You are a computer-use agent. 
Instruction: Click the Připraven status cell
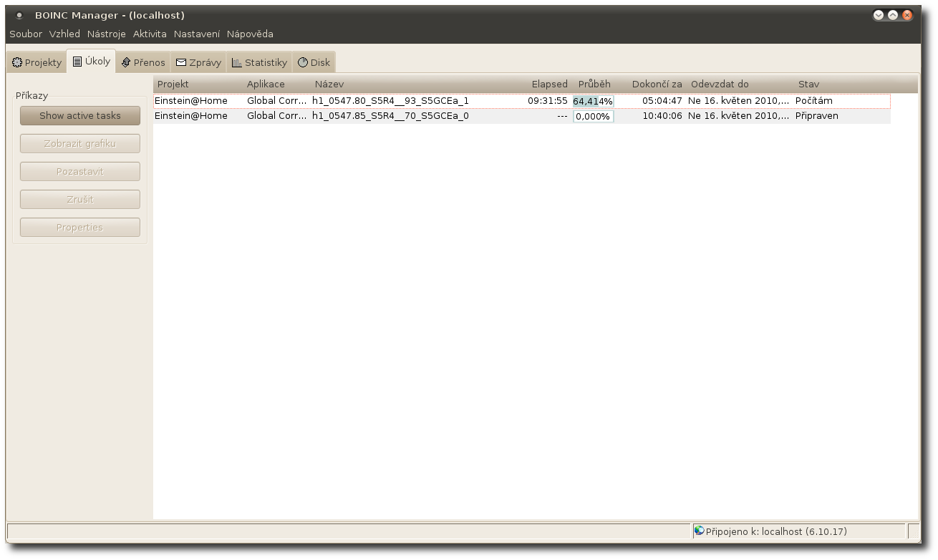click(x=817, y=116)
